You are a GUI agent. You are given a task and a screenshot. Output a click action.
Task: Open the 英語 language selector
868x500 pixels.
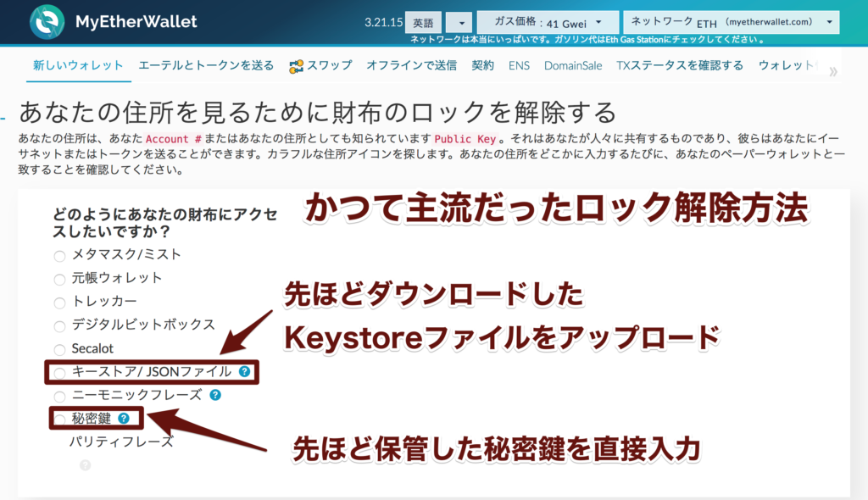point(424,23)
